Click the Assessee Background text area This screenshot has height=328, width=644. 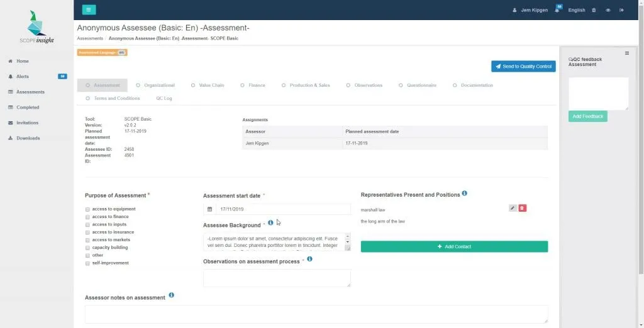click(275, 242)
